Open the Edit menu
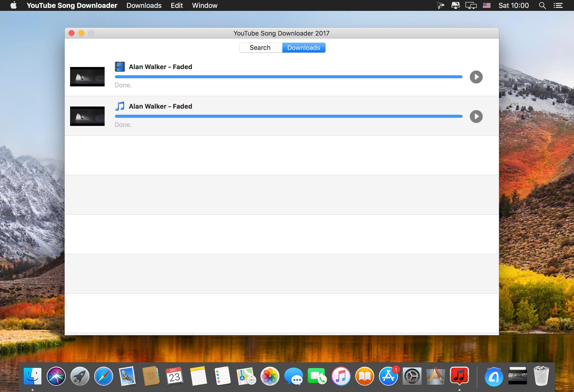 [177, 5]
